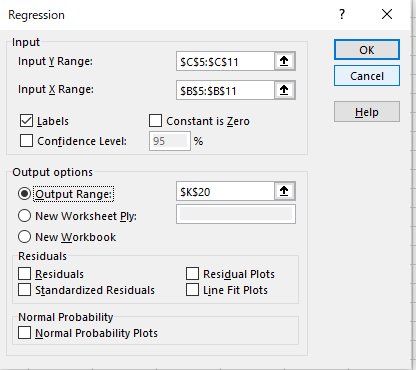The height and width of the screenshot is (370, 416).
Task: Turn on Residual Plots checkbox
Action: point(192,273)
